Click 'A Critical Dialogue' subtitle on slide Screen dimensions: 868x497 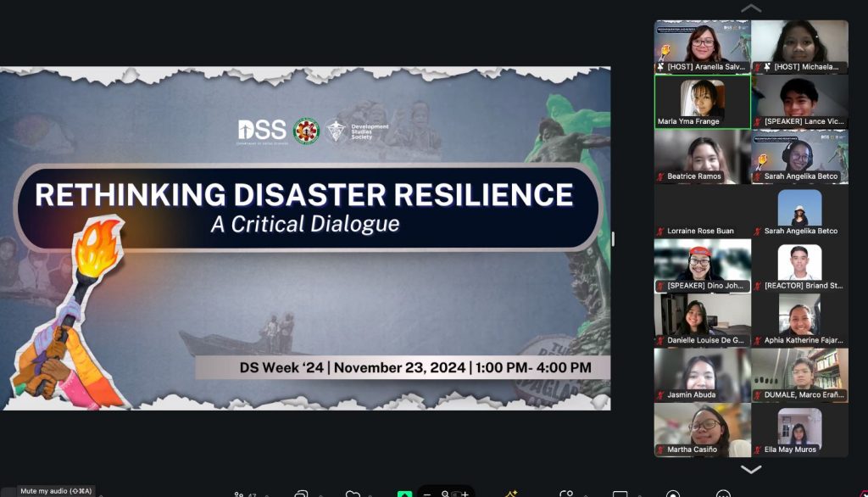click(x=305, y=224)
